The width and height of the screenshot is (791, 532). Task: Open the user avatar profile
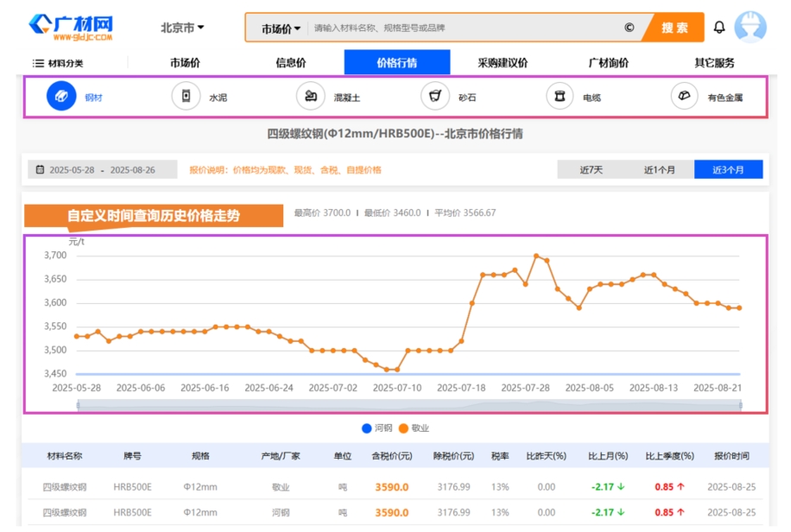point(750,28)
